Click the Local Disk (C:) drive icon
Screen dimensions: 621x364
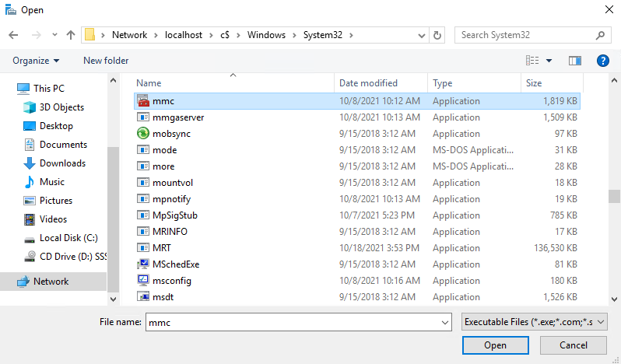tap(30, 239)
